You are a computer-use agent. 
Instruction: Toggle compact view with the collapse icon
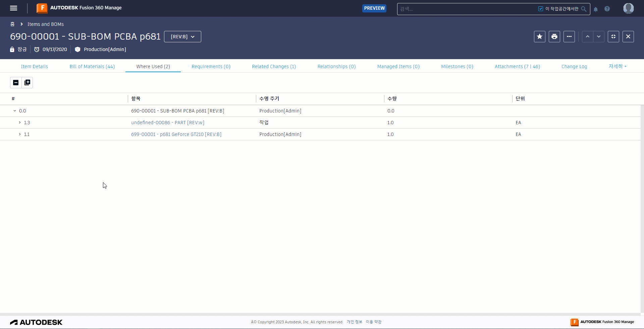click(x=613, y=37)
